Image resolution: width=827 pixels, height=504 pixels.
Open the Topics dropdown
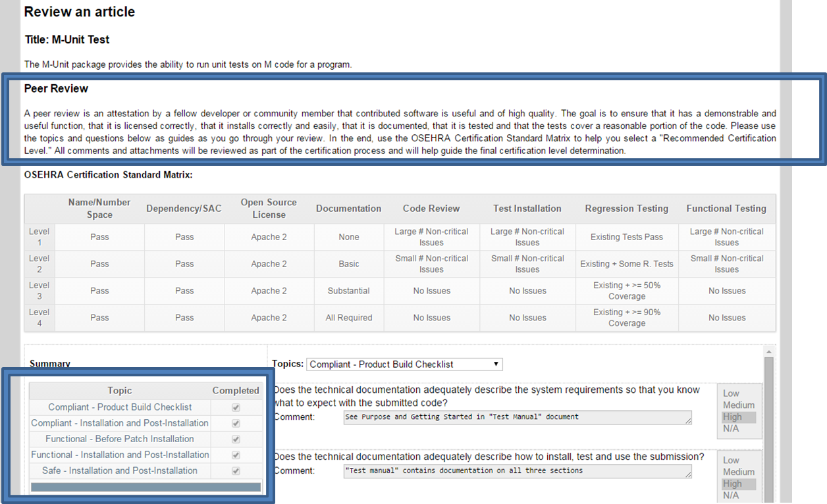point(404,364)
